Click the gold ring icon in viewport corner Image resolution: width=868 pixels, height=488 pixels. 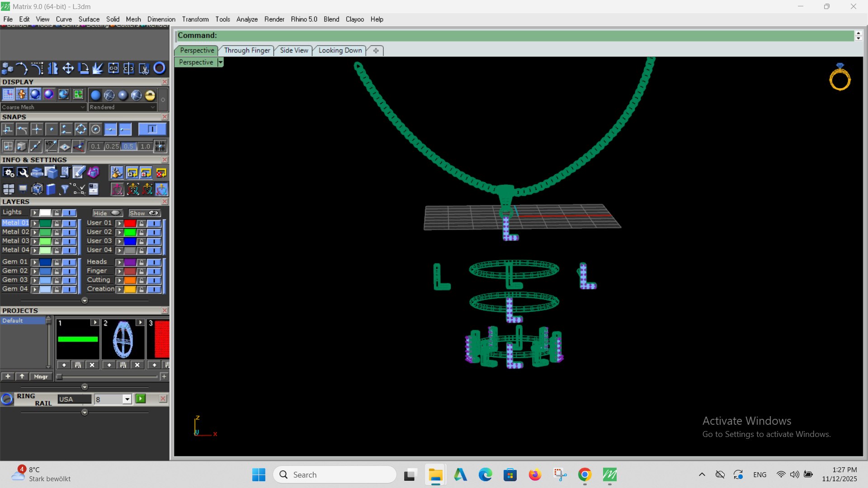[x=840, y=77]
